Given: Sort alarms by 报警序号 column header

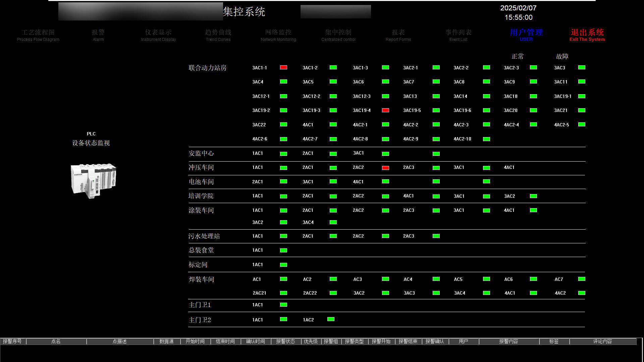Looking at the screenshot, I should [13, 341].
